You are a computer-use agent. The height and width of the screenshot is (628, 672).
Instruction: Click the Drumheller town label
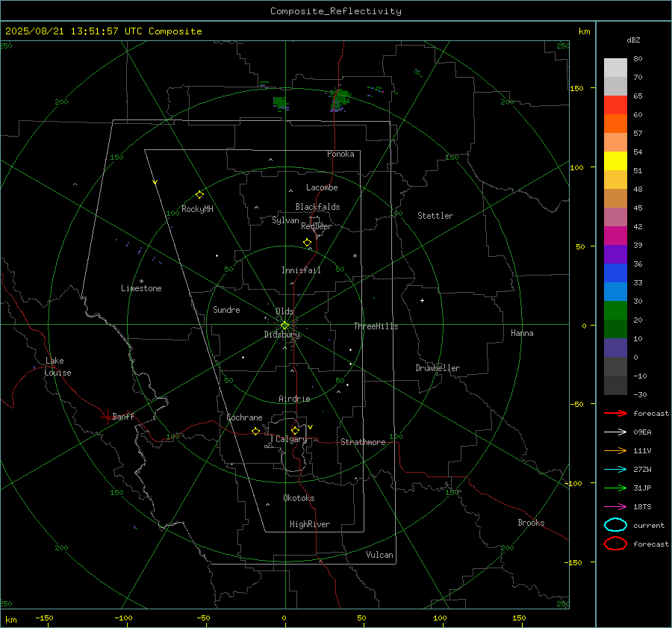(438, 368)
